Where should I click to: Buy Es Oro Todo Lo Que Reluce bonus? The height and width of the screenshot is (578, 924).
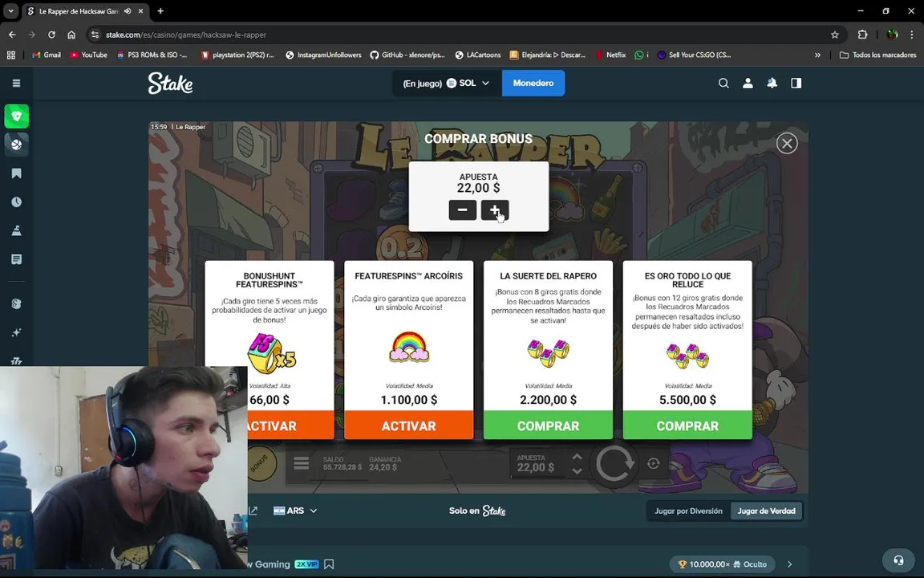(687, 425)
